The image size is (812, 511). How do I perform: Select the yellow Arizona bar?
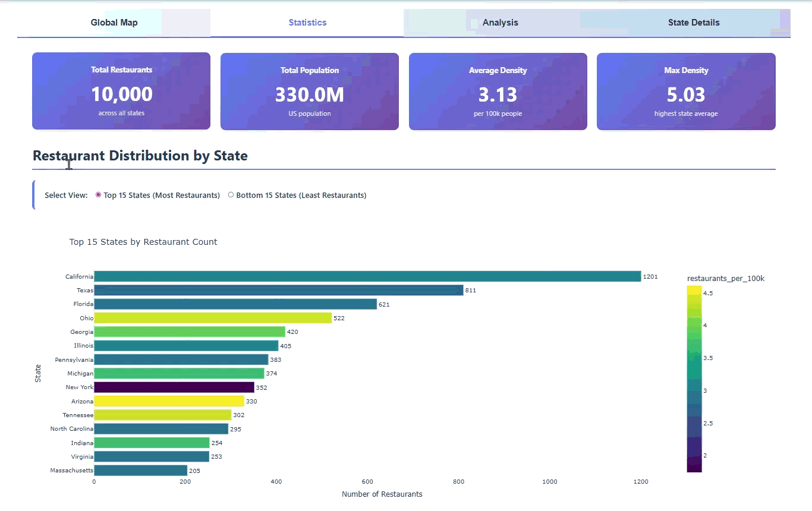169,401
